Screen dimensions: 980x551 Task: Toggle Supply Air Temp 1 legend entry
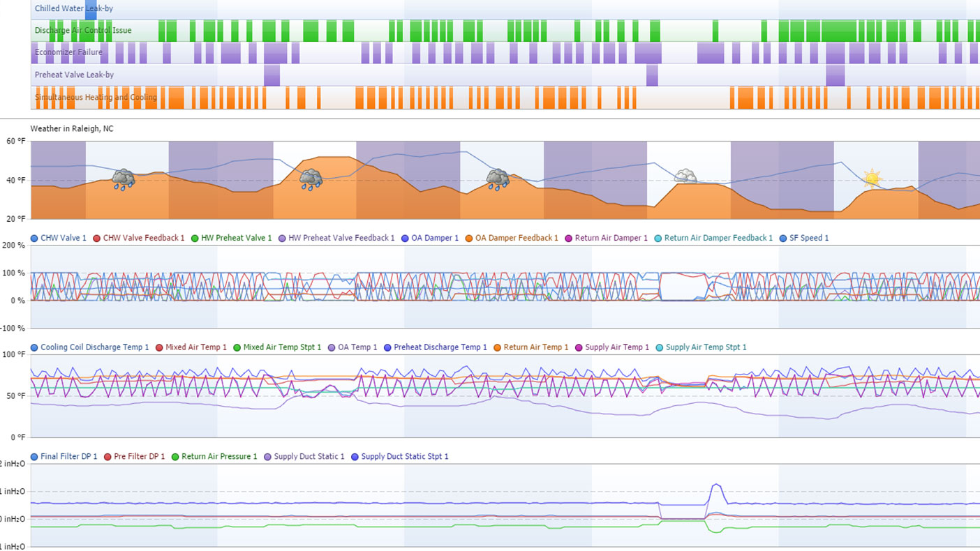(612, 347)
